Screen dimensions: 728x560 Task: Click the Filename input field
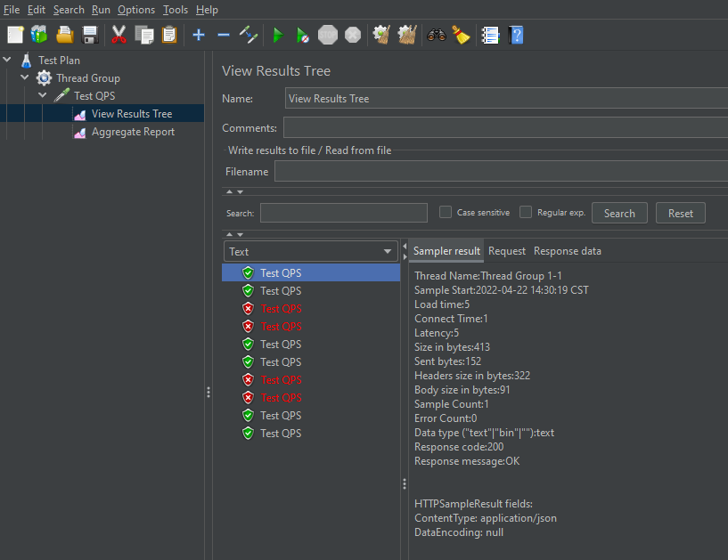tap(501, 171)
